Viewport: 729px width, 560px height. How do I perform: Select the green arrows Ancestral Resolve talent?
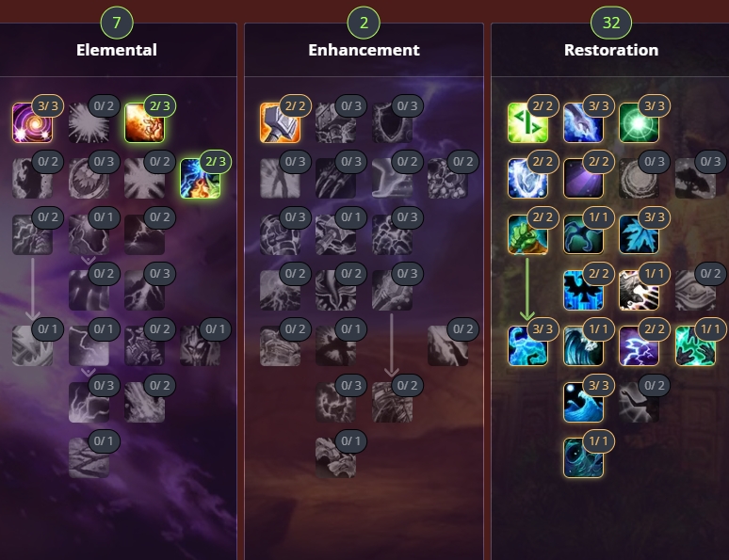[527, 122]
